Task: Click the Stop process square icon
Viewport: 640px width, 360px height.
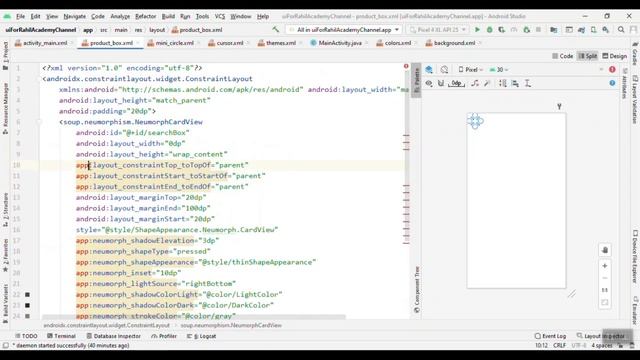Action: (x=538, y=30)
